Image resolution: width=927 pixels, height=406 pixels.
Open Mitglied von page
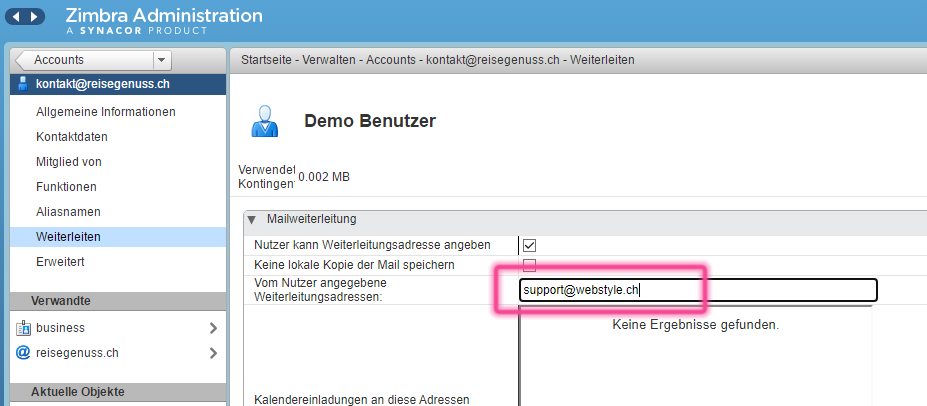(x=69, y=161)
